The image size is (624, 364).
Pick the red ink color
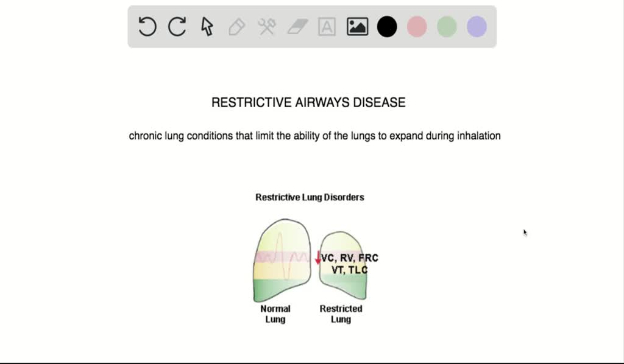click(417, 27)
